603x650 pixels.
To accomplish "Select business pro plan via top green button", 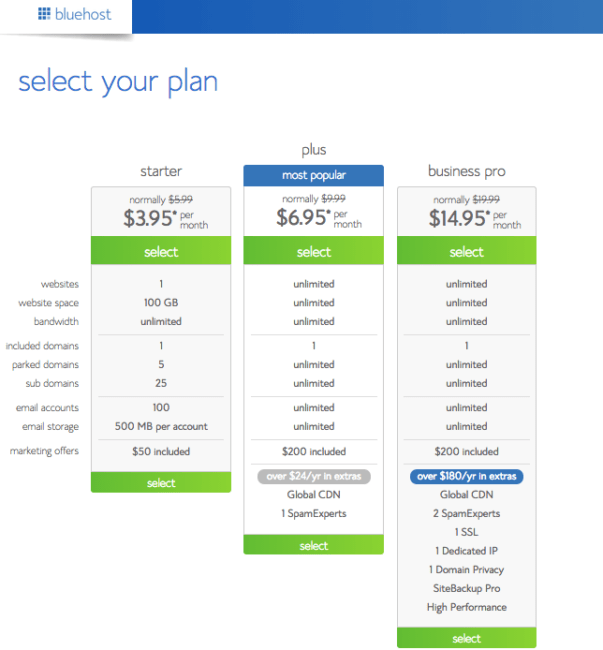I will pyautogui.click(x=466, y=252).
